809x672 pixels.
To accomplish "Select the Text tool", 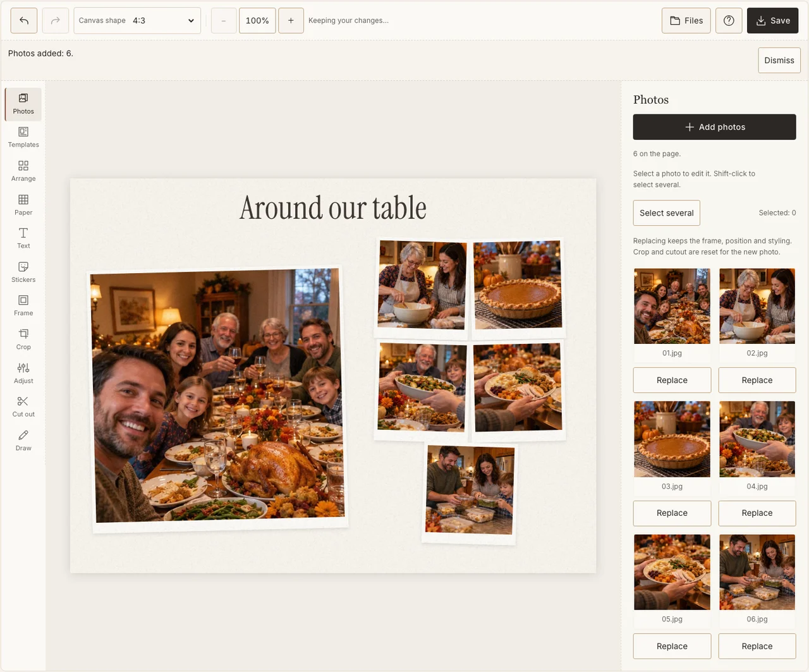I will (23, 239).
